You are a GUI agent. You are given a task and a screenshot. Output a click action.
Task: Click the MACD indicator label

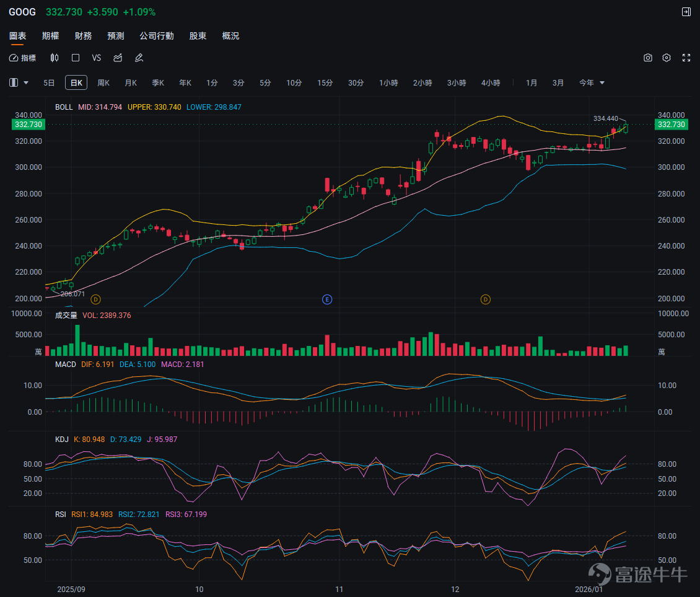[66, 365]
